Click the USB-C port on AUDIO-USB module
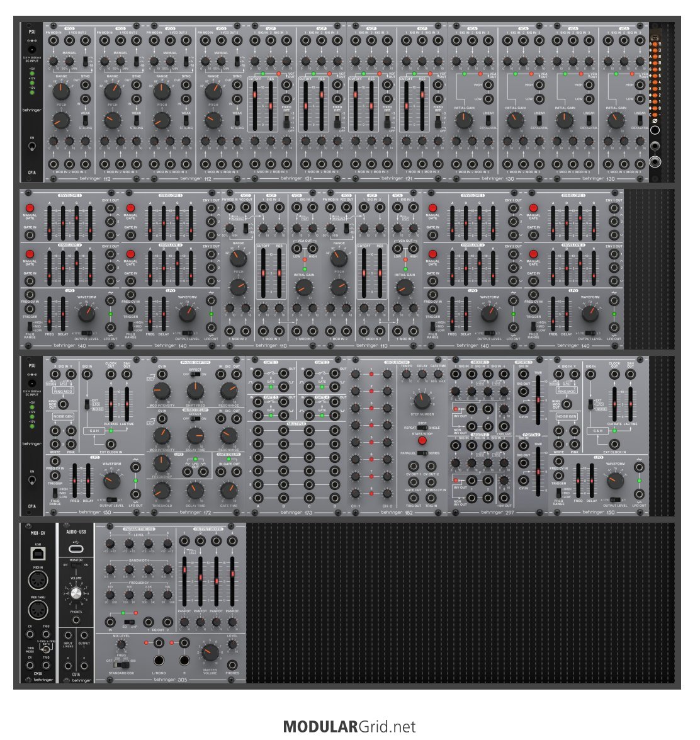Viewport: 700px width, 740px height. [x=76, y=549]
